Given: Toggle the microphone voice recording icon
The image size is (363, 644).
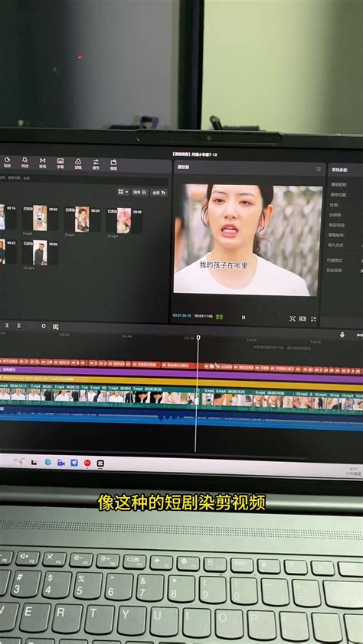Looking at the screenshot, I should click(342, 335).
